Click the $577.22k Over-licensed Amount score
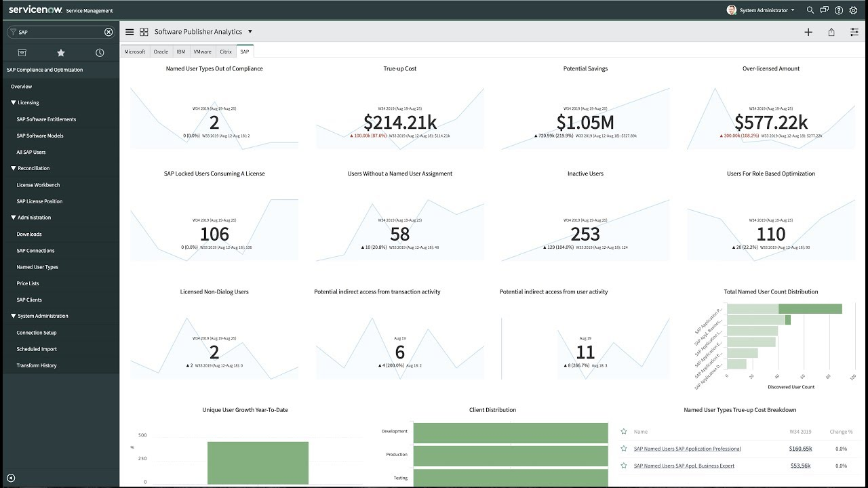Image resolution: width=868 pixels, height=488 pixels. pyautogui.click(x=771, y=122)
